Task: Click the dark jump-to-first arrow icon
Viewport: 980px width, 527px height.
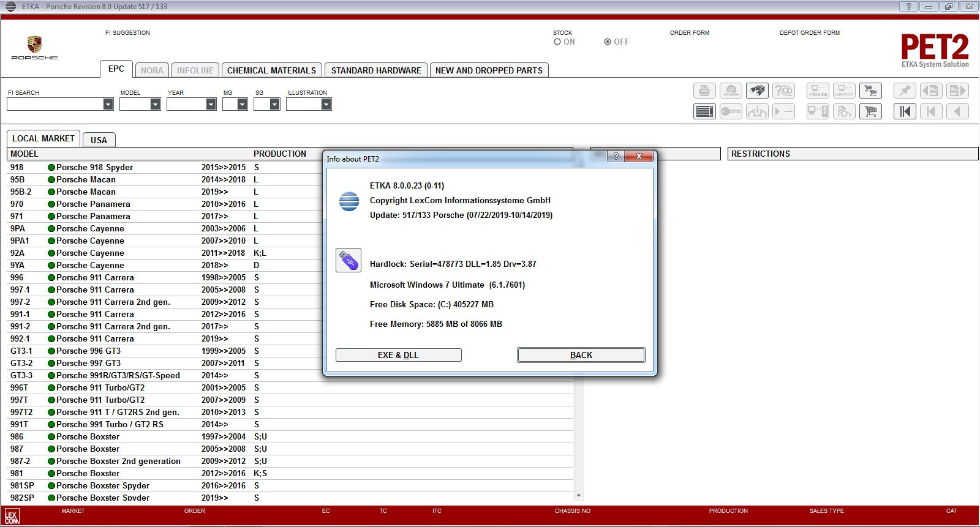Action: click(905, 111)
